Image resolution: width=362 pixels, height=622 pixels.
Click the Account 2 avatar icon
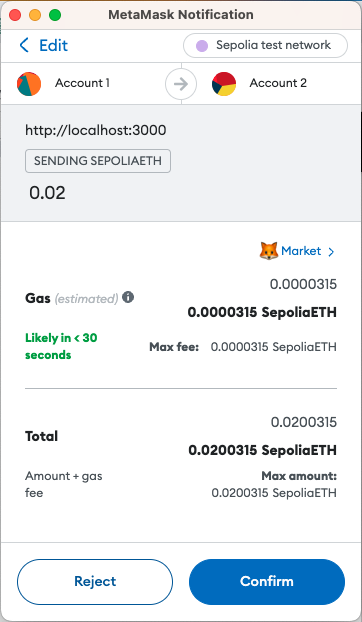[224, 84]
